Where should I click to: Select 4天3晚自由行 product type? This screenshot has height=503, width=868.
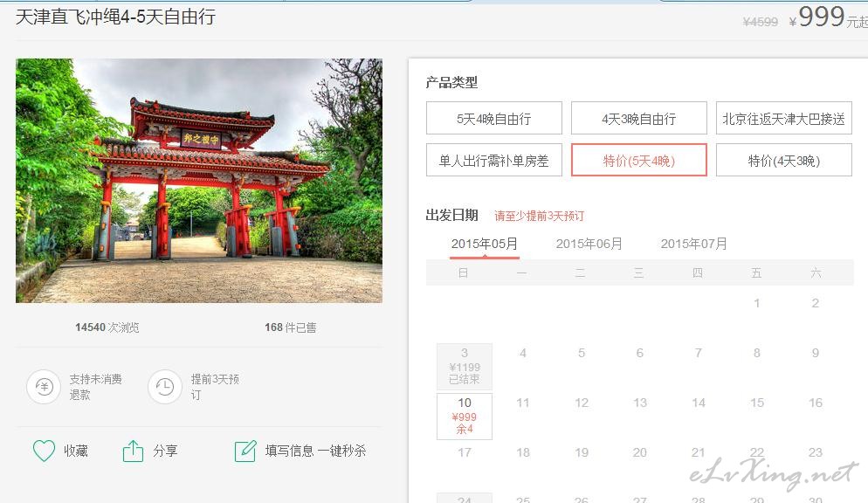(639, 118)
